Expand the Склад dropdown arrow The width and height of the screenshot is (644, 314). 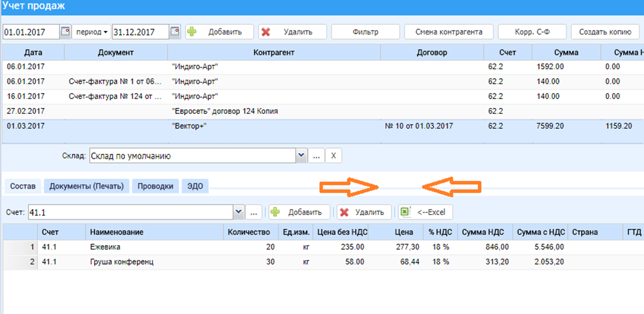(301, 155)
